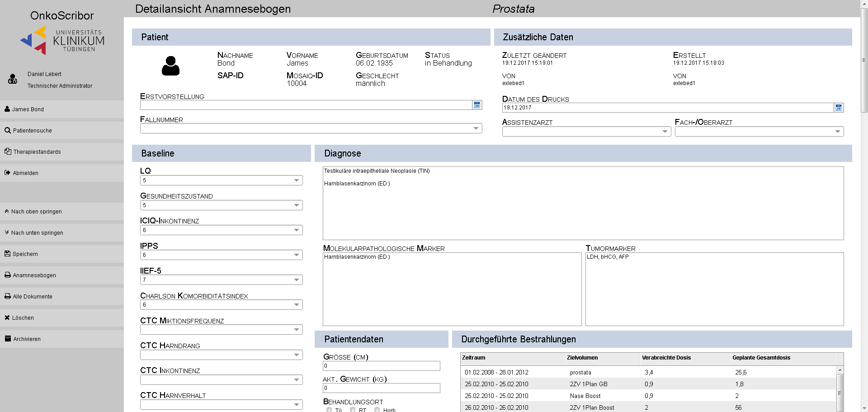
Task: Sort by the Geplante Gesamtdosis column header
Action: coord(783,358)
